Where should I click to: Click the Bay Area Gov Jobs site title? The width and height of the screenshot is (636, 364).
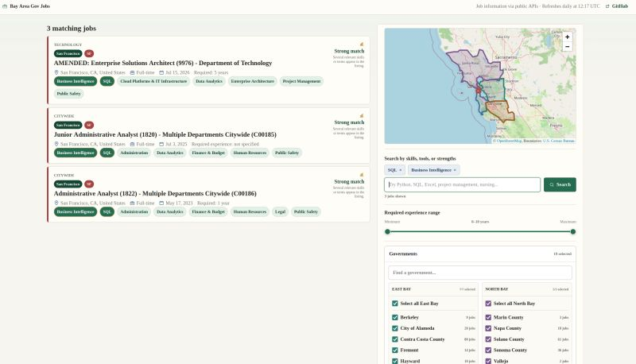29,6
